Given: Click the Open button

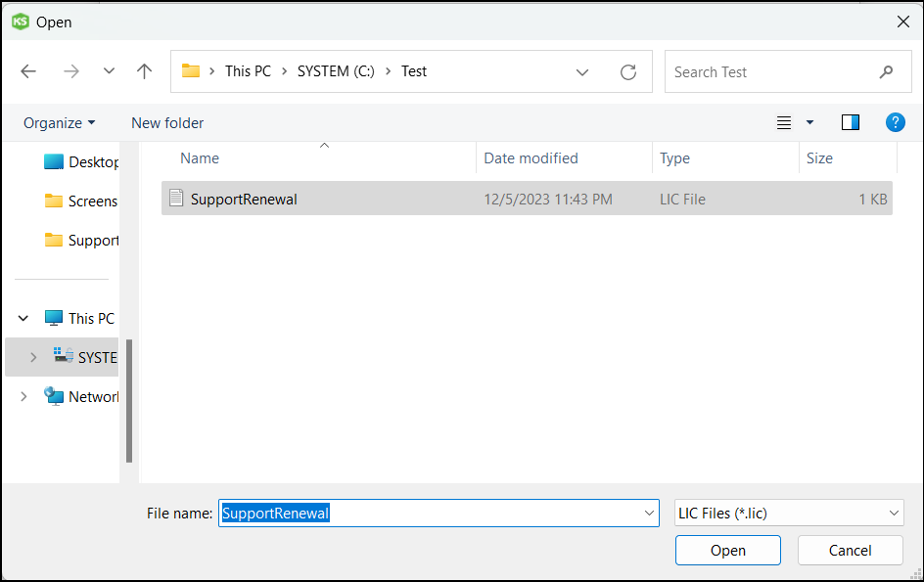Looking at the screenshot, I should tap(727, 550).
